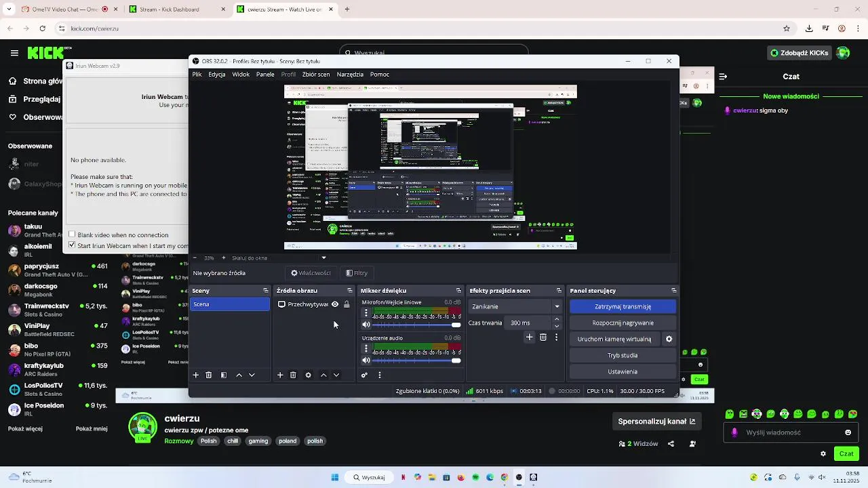868x488 pixels.
Task: Open Mikrofon/Wejście liniowe options dots
Action: (366, 313)
